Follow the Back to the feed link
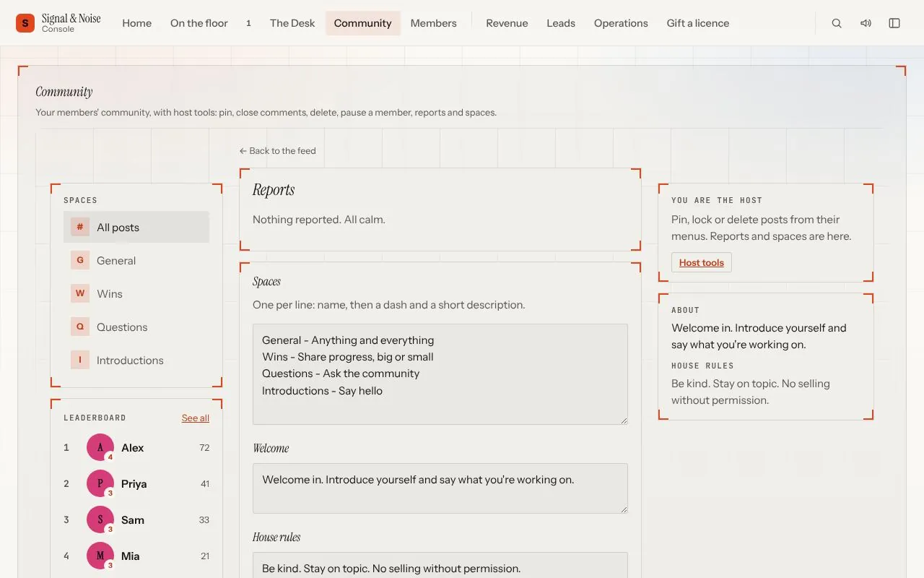 tap(278, 151)
